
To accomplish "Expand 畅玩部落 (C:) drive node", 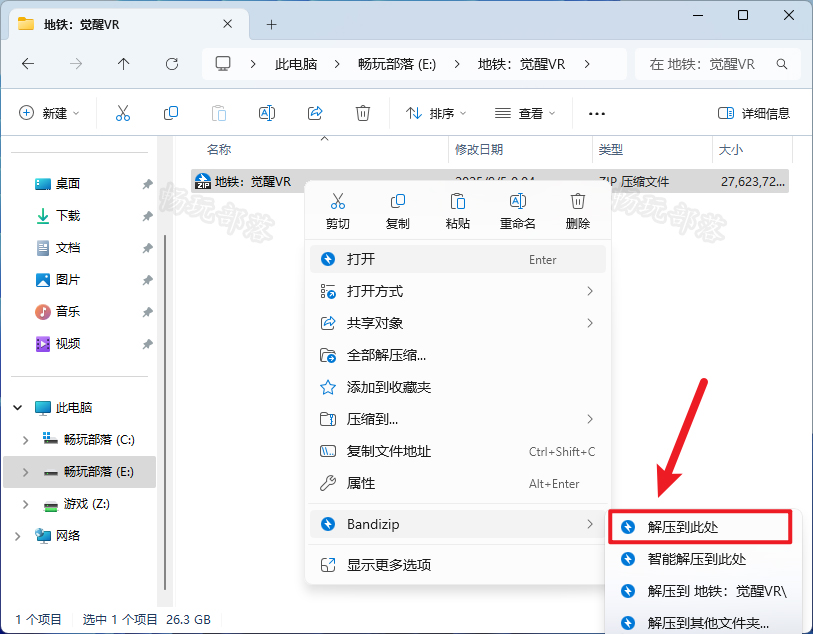I will [25, 440].
